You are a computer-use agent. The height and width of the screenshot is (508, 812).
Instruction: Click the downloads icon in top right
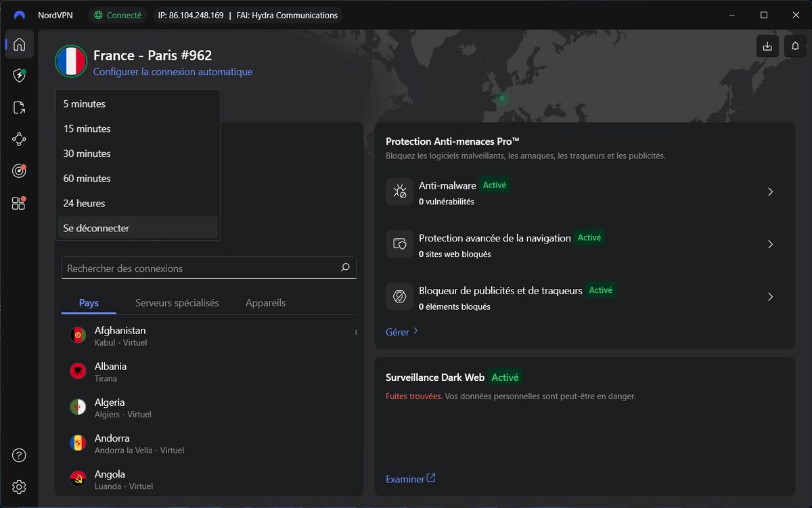click(767, 45)
